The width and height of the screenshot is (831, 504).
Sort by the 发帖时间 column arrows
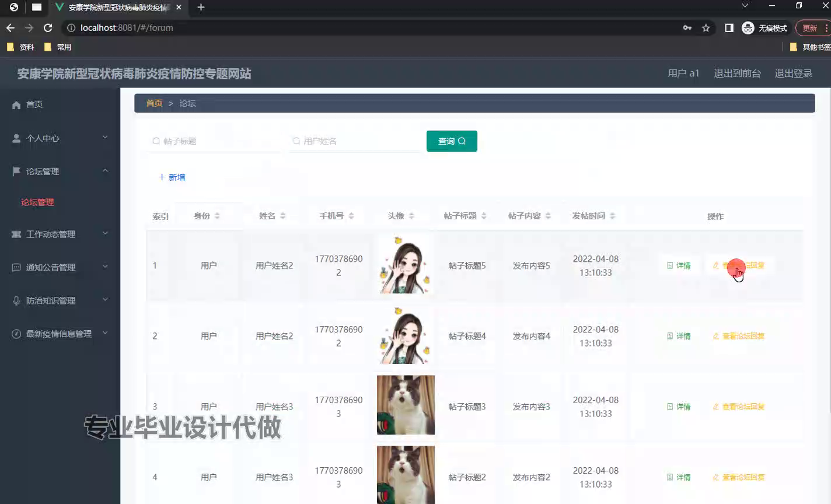pos(612,216)
